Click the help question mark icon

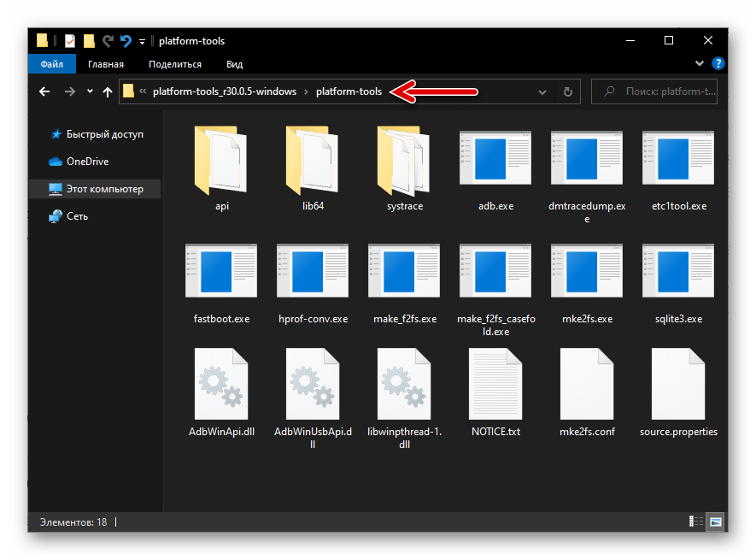718,63
